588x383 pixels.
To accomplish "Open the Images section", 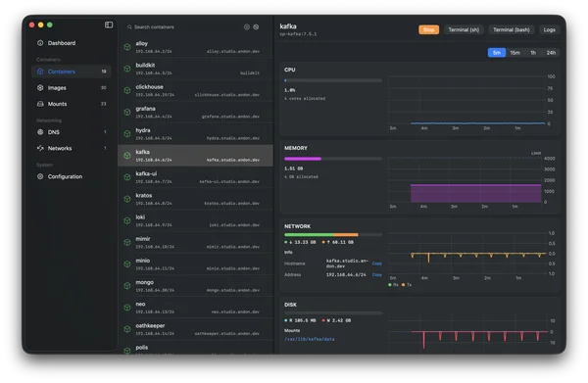I will pos(72,88).
